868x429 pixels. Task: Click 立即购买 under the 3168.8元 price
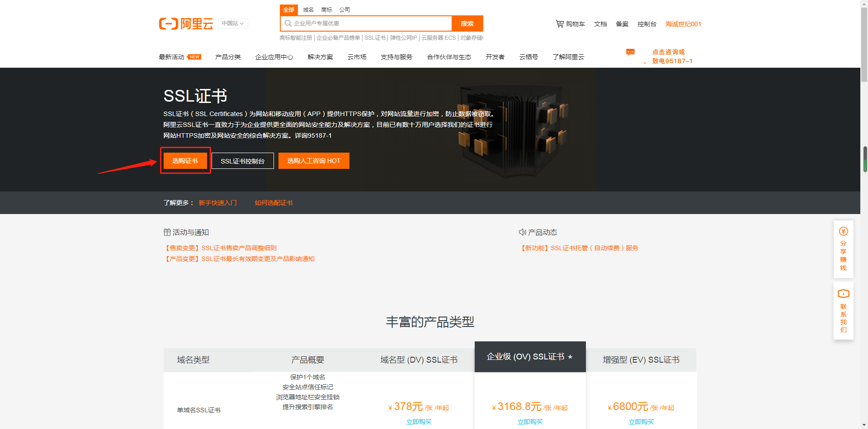click(530, 422)
